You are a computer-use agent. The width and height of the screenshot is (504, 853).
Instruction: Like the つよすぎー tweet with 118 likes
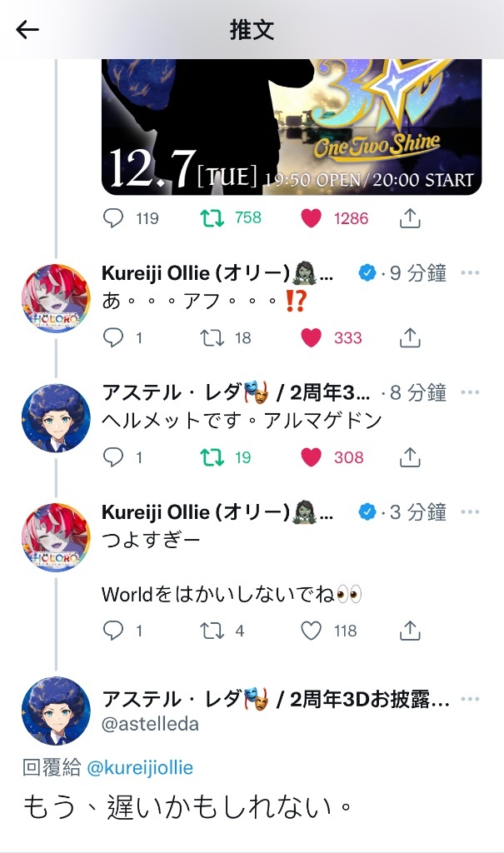pyautogui.click(x=311, y=631)
